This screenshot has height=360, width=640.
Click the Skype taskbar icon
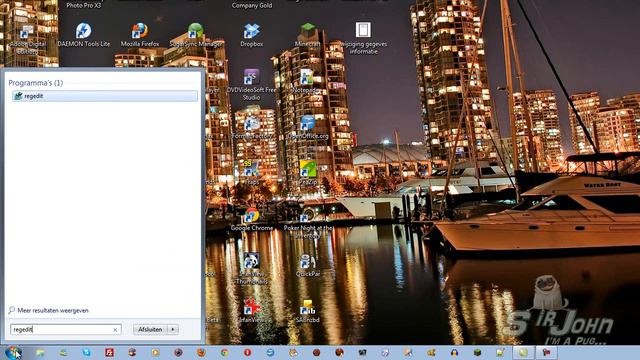point(86,353)
